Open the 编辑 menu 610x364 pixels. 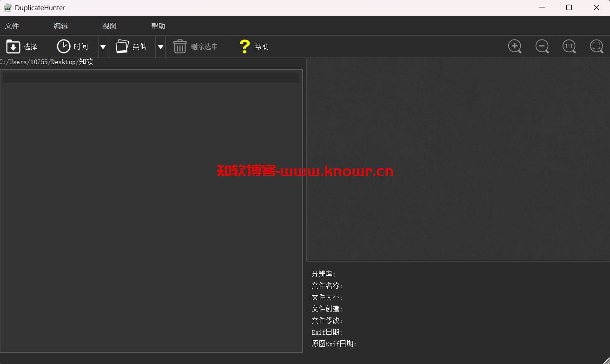[x=61, y=26]
